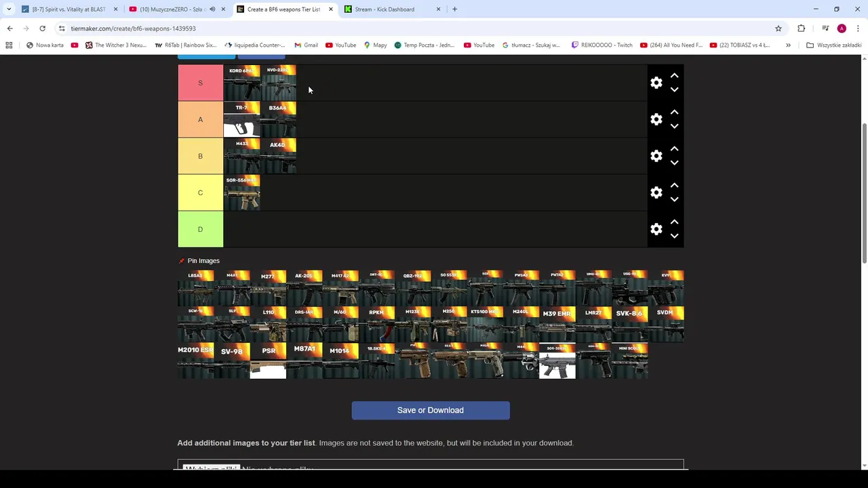
Task: Select M433 weapon in B tier
Action: (241, 156)
